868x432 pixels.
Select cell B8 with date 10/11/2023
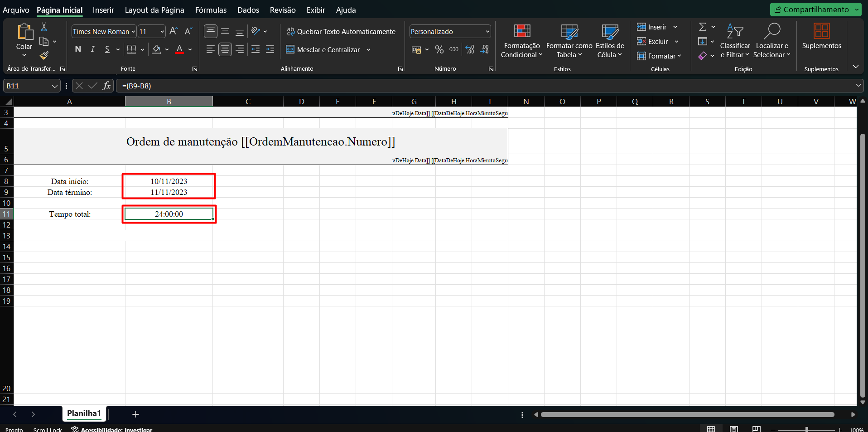coord(169,181)
